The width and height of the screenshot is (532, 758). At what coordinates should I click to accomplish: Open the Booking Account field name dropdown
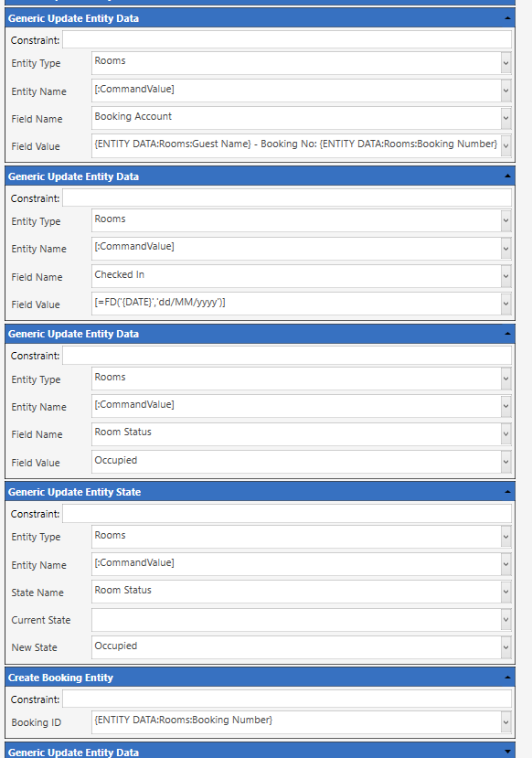coord(505,118)
